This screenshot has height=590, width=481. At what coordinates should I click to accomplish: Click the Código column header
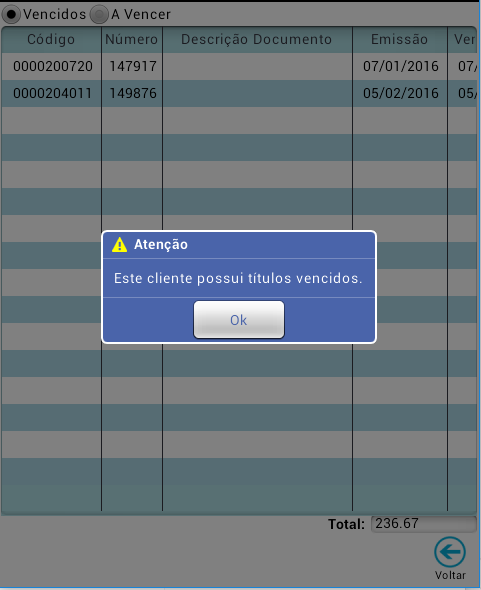point(51,40)
